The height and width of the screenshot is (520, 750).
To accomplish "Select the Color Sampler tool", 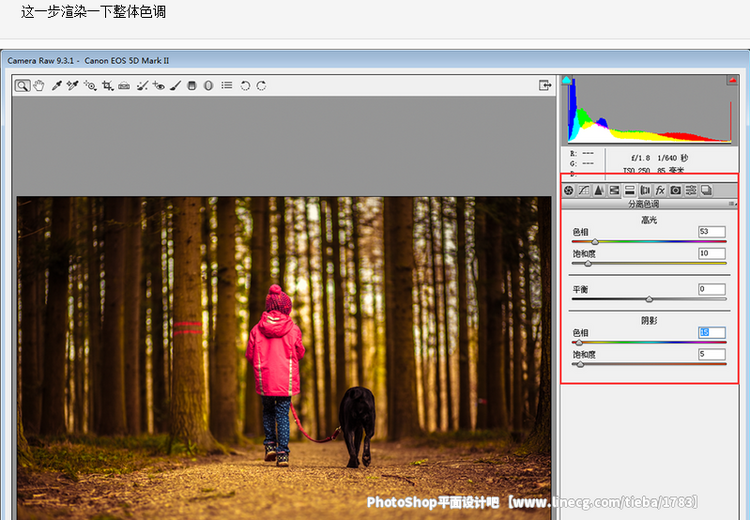I will pyautogui.click(x=72, y=86).
